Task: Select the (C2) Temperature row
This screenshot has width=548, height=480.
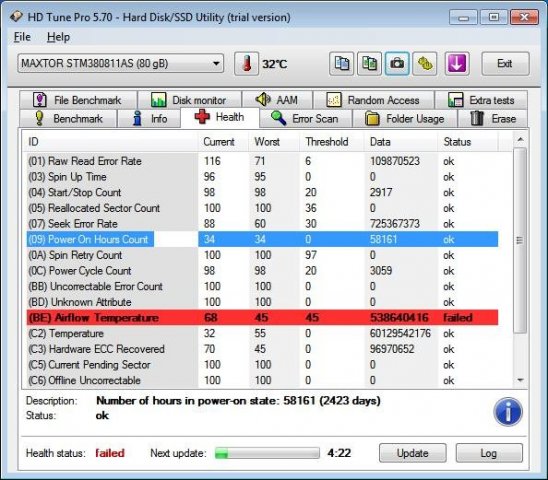Action: [x=262, y=334]
